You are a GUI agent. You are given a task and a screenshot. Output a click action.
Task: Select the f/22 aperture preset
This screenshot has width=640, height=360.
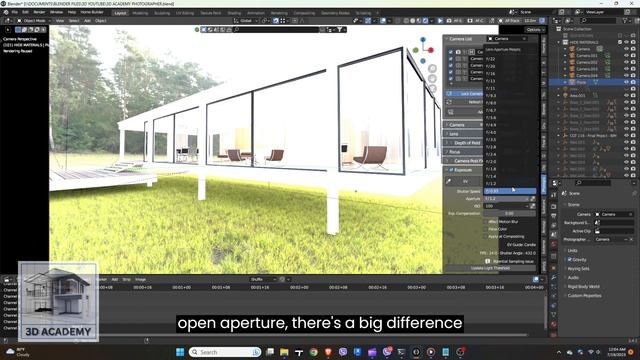pyautogui.click(x=510, y=59)
